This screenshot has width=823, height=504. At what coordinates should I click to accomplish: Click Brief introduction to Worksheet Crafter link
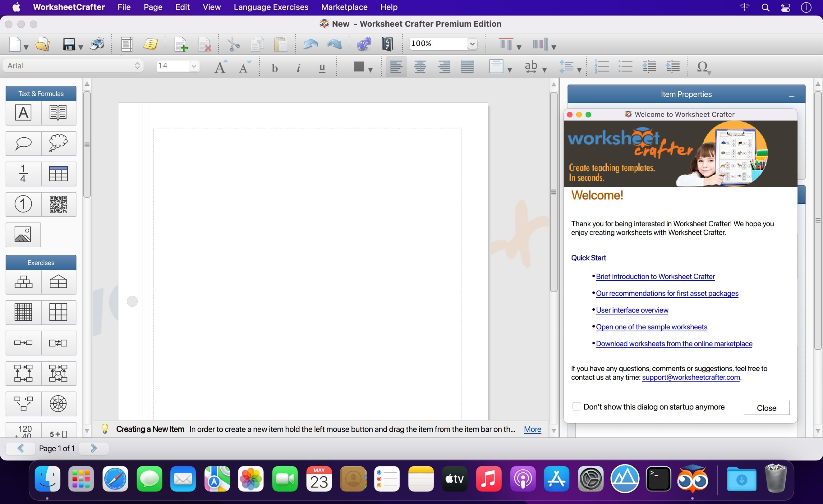[655, 276]
